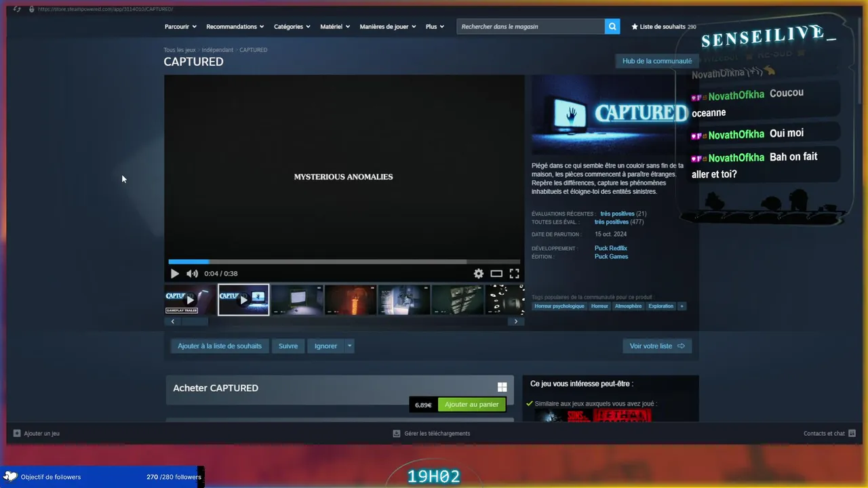
Task: Click the Ignorer button
Action: [325, 346]
